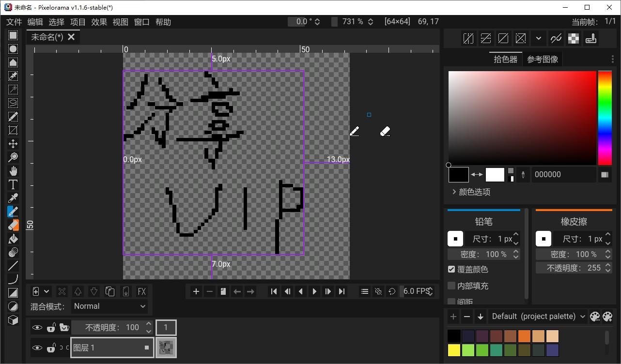
Task: Play the animation forward
Action: 314,291
